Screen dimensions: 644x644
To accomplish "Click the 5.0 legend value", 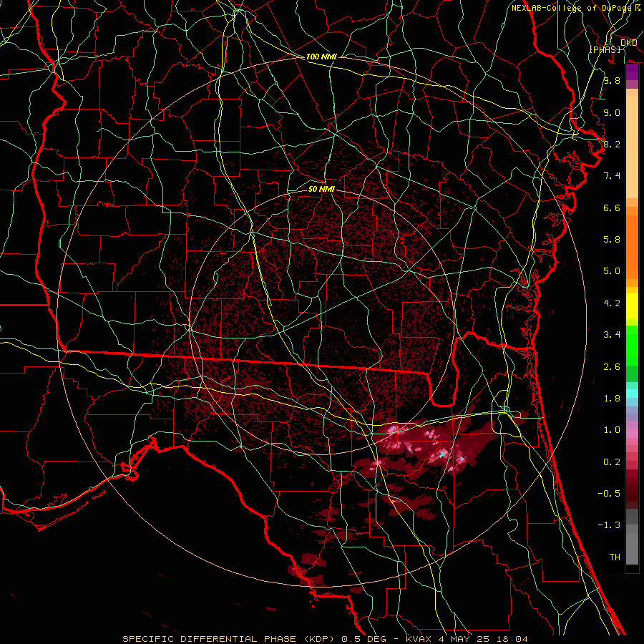I will (612, 271).
